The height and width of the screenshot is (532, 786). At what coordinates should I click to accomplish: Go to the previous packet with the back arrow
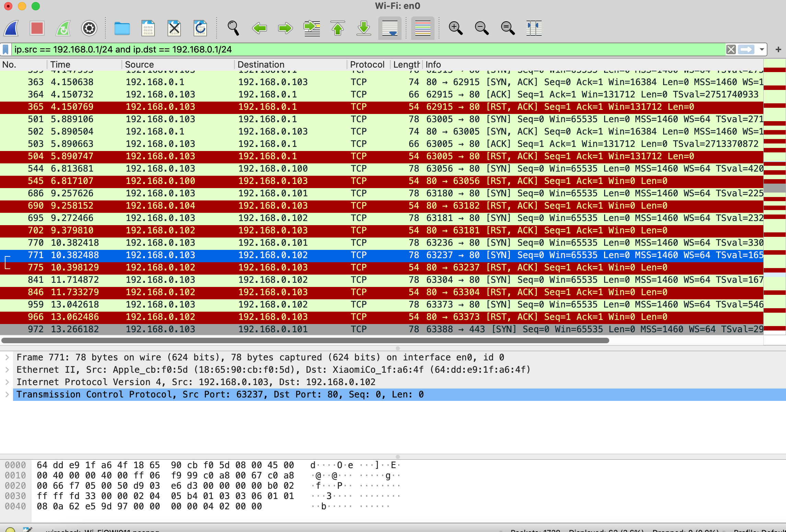click(260, 28)
